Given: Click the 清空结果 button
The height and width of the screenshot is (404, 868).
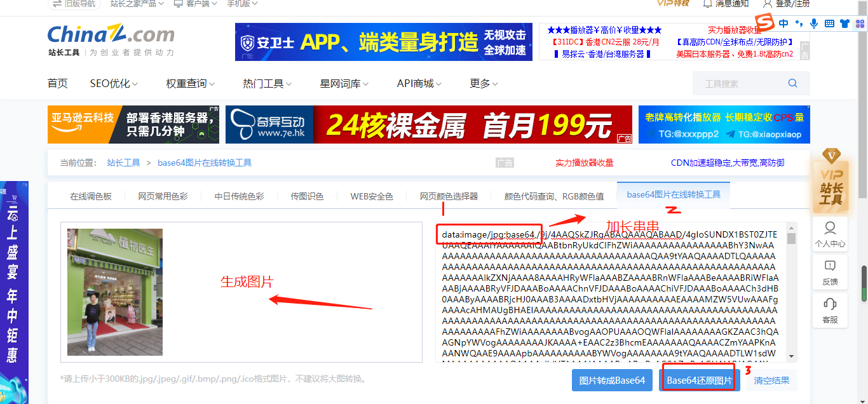Looking at the screenshot, I should tap(771, 380).
